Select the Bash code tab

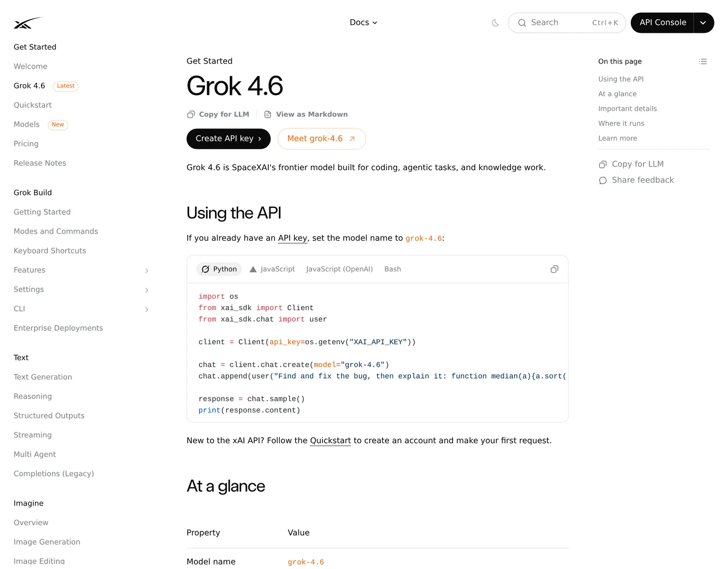(393, 269)
